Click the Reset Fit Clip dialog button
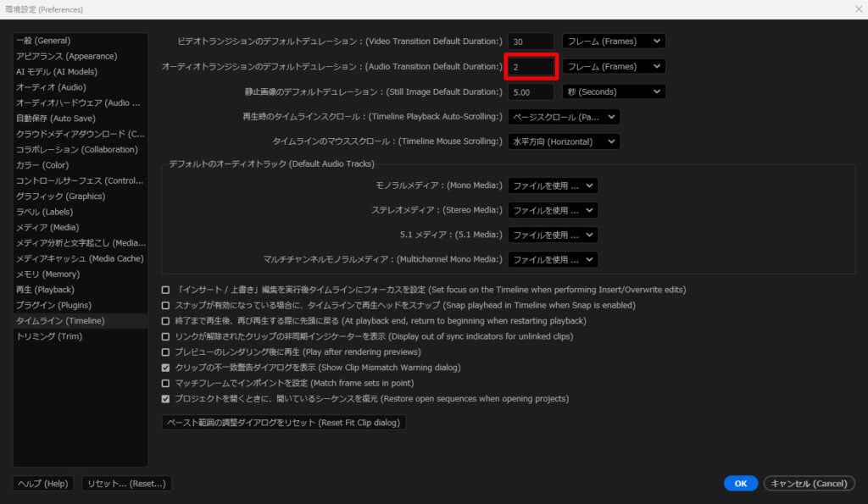 pyautogui.click(x=283, y=423)
